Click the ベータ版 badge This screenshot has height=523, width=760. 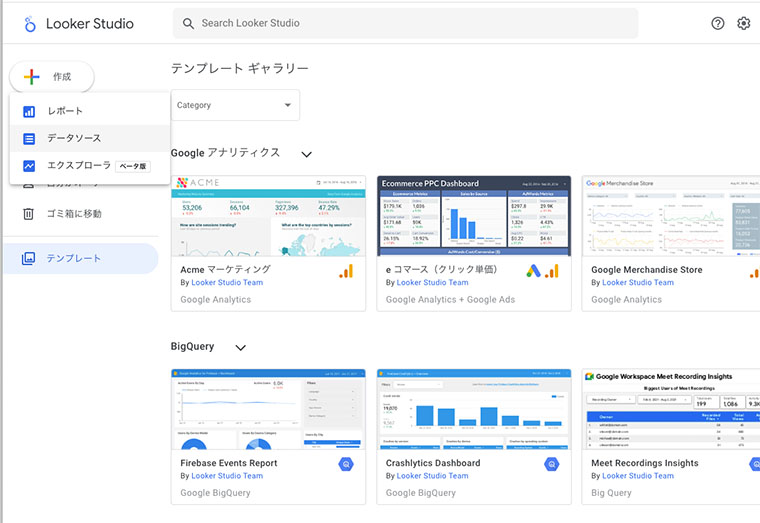[x=133, y=166]
